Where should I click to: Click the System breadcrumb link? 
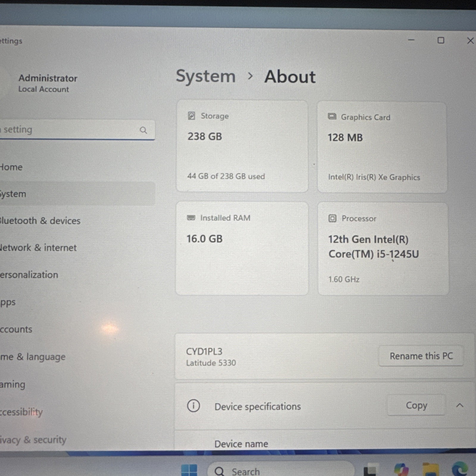pos(206,76)
